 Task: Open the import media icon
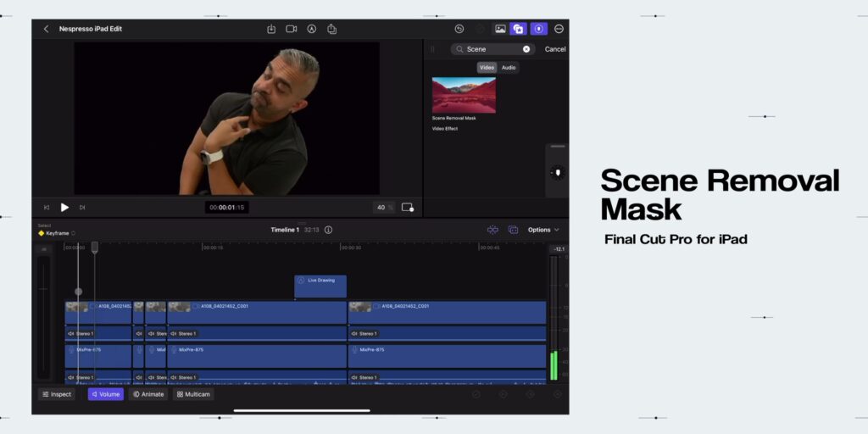coord(271,29)
